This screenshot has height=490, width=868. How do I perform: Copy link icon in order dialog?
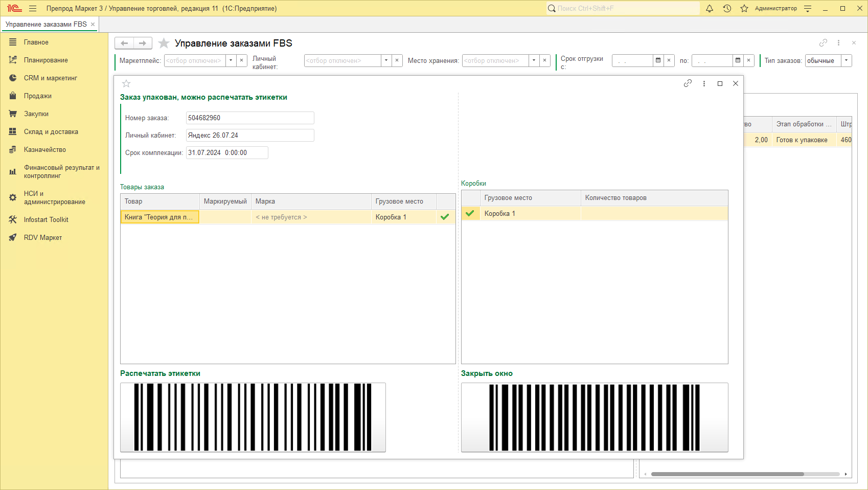688,83
